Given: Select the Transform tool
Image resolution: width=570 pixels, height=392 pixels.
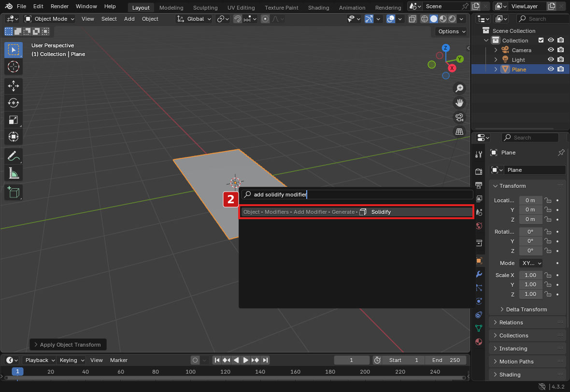Looking at the screenshot, I should point(14,137).
